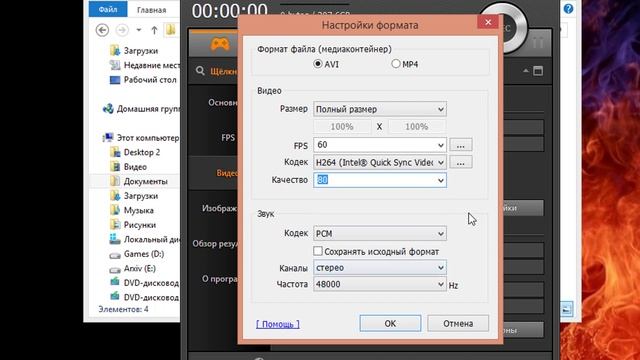This screenshot has height=360, width=640.
Task: Open the Главная tab in Explorer
Action: click(151, 10)
